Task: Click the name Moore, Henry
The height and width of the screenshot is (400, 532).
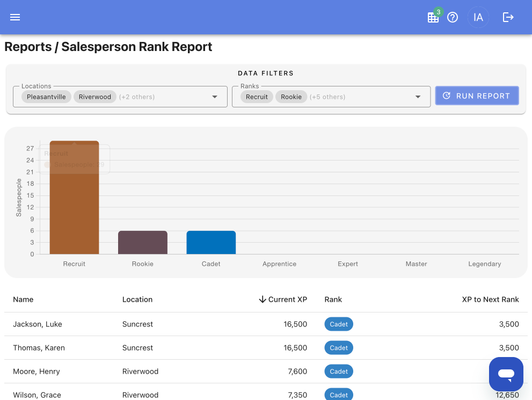Action: coord(37,372)
